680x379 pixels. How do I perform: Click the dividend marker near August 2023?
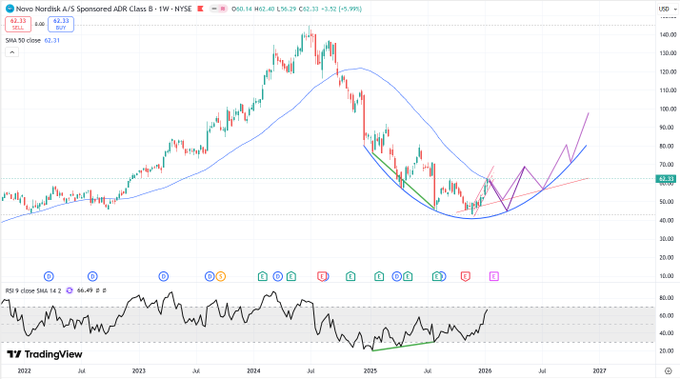pyautogui.click(x=209, y=276)
